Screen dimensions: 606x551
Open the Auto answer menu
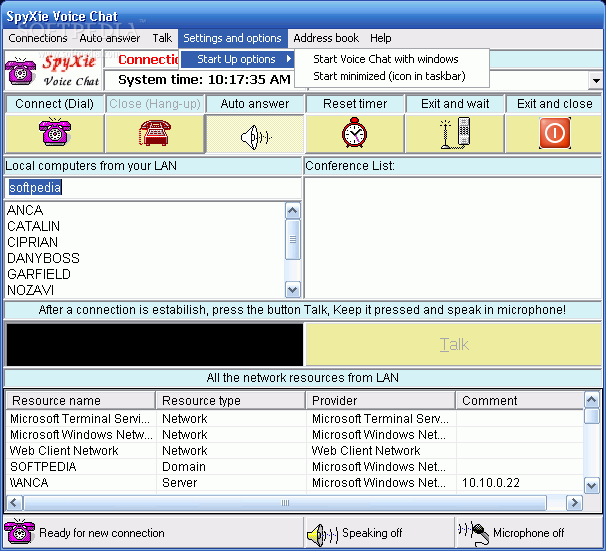pyautogui.click(x=110, y=38)
